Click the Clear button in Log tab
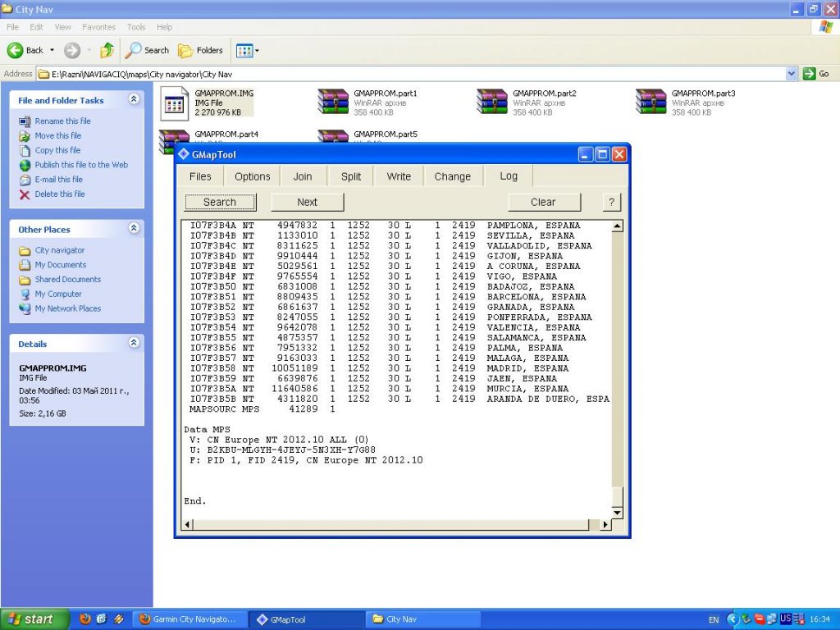The width and height of the screenshot is (840, 630). tap(543, 202)
